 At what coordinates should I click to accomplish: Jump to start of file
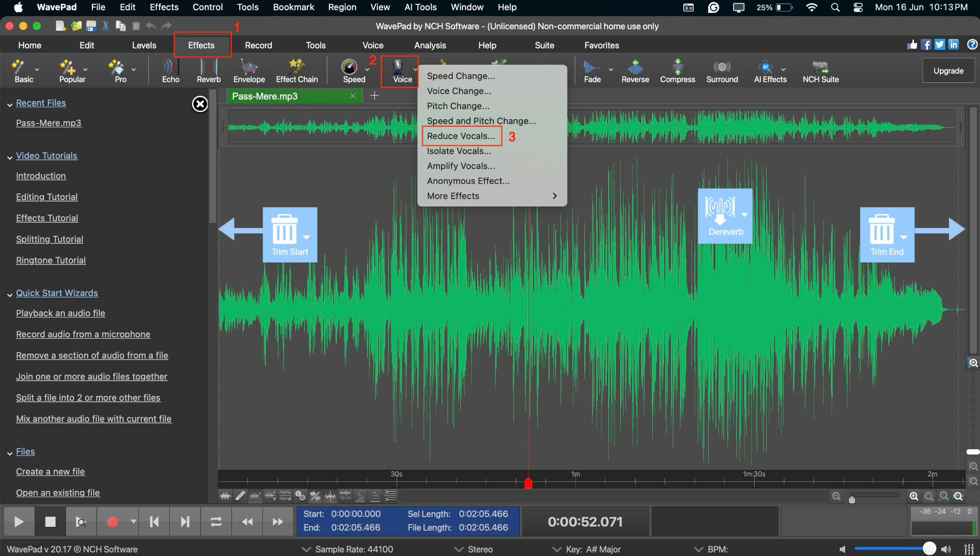(154, 522)
